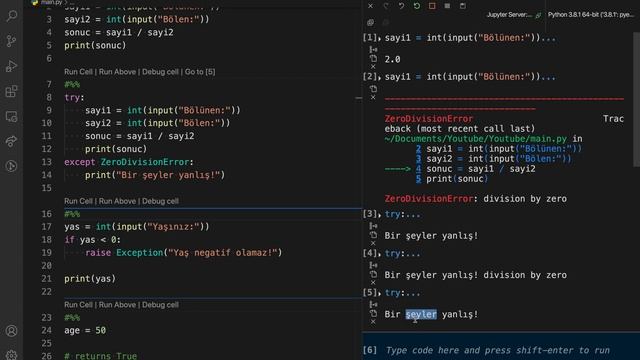The image size is (640, 360).
Task: Click Debug cell above line 16
Action: [x=160, y=201]
